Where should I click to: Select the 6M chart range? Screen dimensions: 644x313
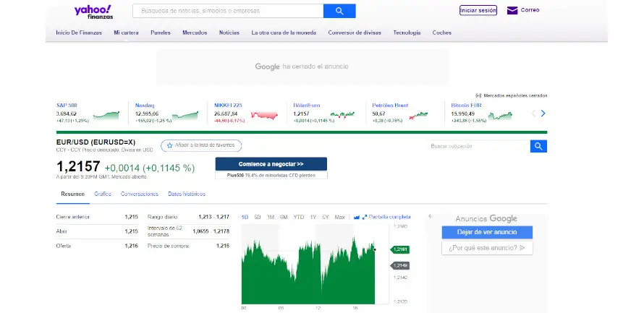(x=284, y=217)
